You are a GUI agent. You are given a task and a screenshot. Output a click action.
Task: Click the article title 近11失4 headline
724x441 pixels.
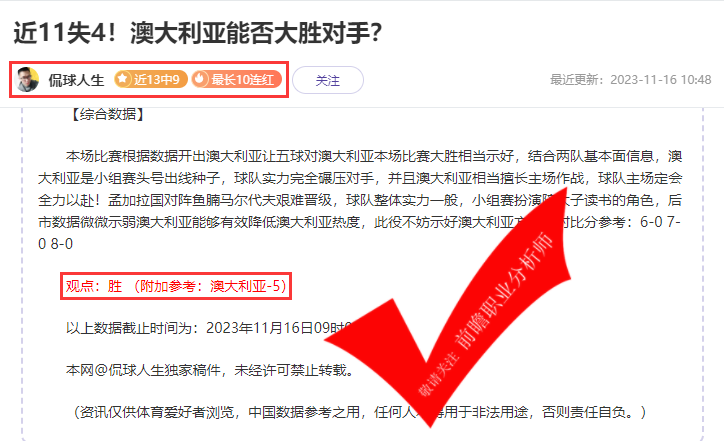[x=198, y=33]
